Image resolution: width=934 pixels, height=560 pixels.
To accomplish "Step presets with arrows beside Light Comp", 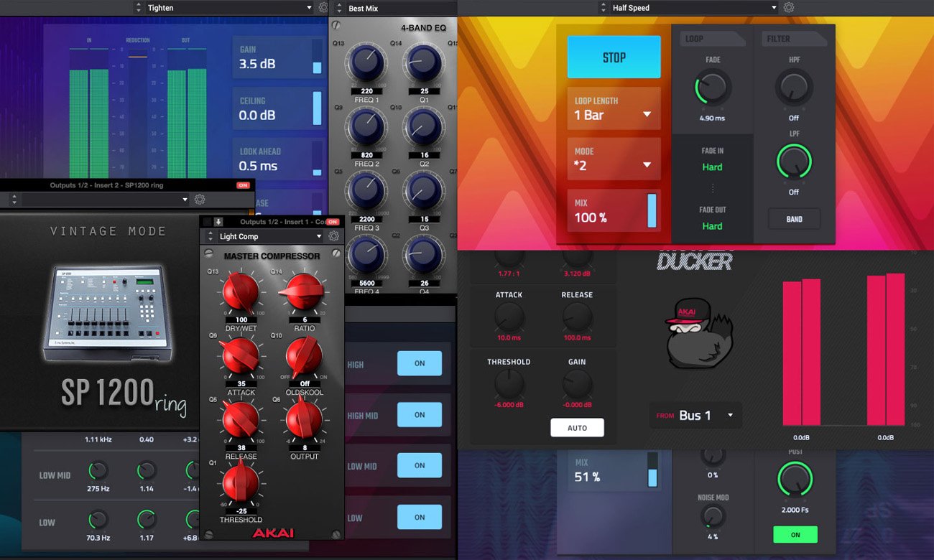I will click(x=211, y=236).
